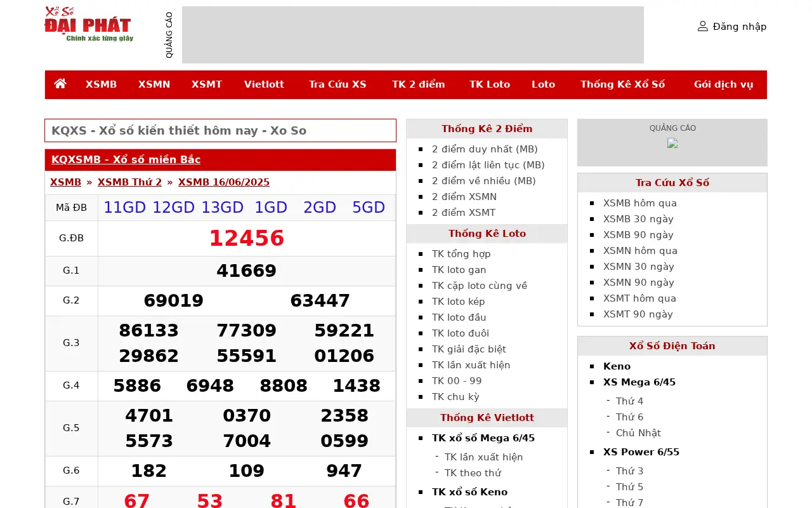812x508 pixels.
Task: Open the TK Loto menu
Action: coord(490,84)
